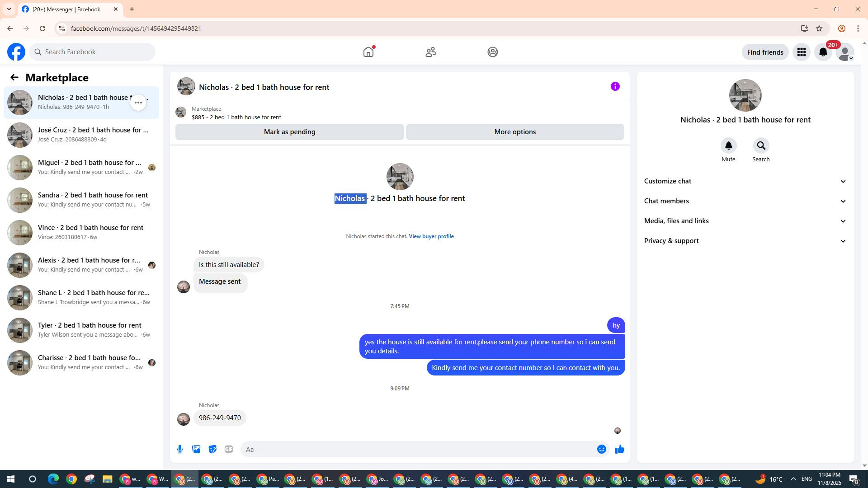Open options menu for Nicholas conversation
The image size is (868, 488).
tap(138, 103)
